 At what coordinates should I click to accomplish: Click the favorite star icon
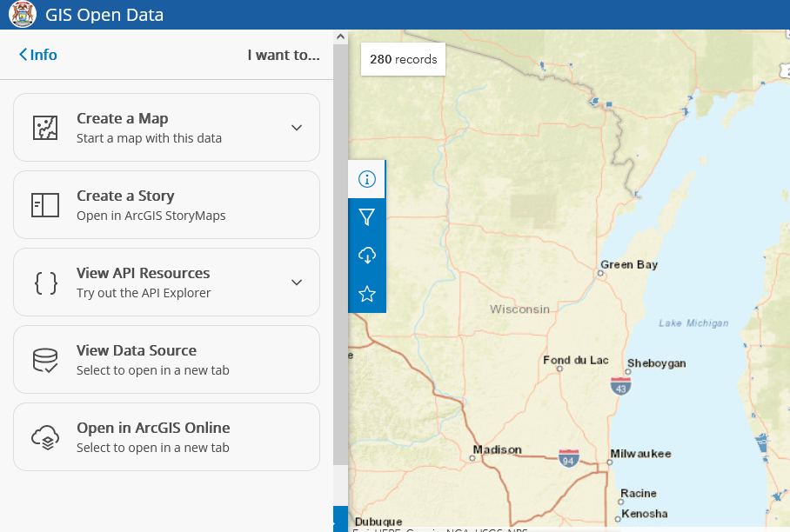[x=367, y=294]
